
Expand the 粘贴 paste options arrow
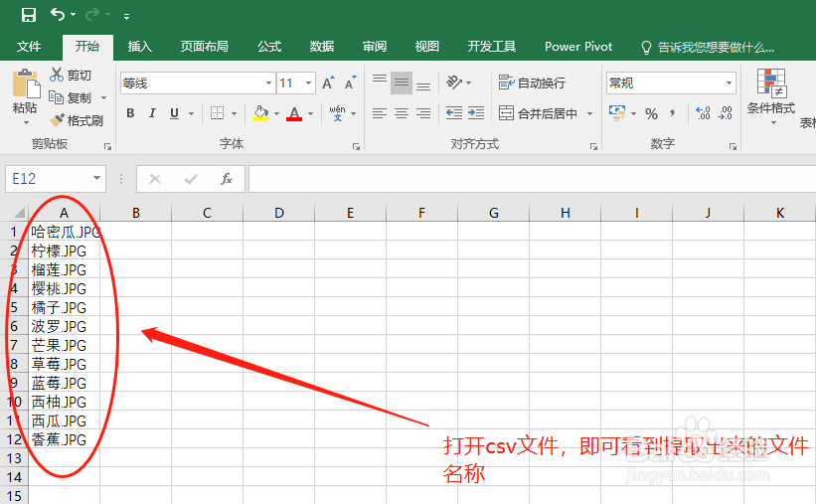(26, 123)
